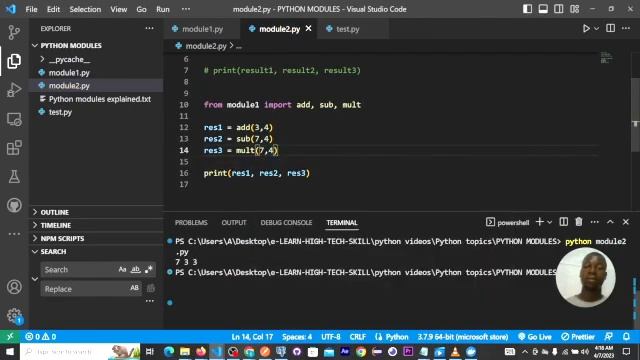Open the GitHub view icon
Viewport: 640px width, 360px height.
[14, 205]
